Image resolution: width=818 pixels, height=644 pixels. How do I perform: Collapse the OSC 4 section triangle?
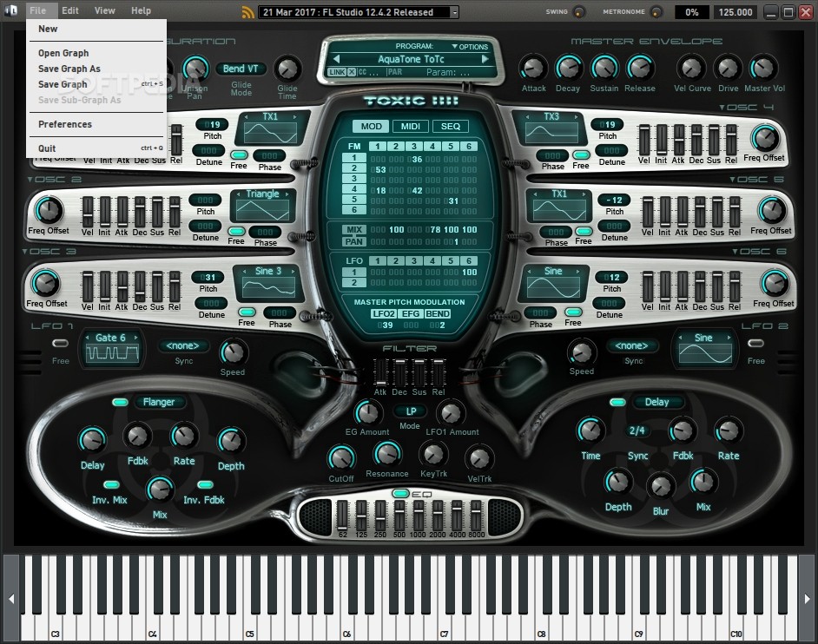tap(722, 108)
